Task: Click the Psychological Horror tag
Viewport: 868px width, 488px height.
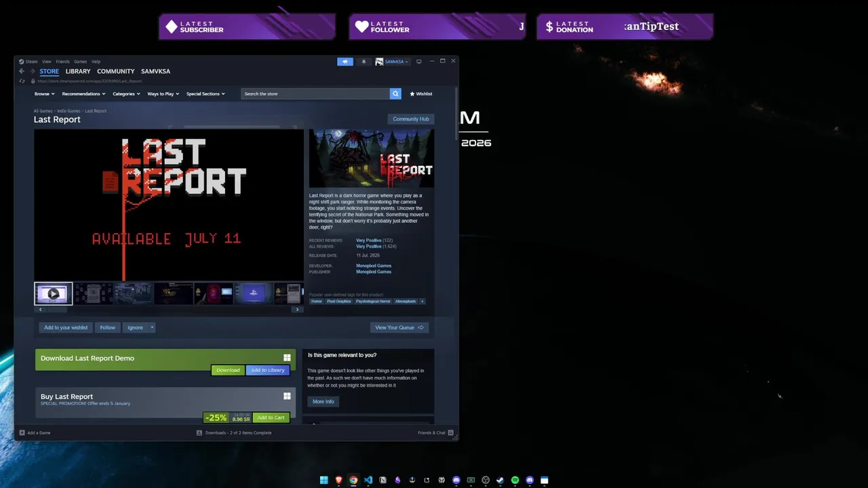Action: tap(373, 301)
